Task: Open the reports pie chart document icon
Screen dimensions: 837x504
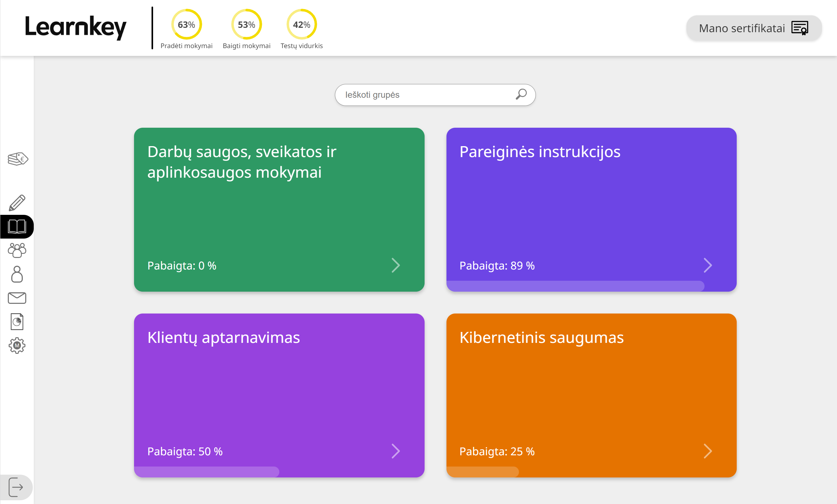Action: (17, 322)
